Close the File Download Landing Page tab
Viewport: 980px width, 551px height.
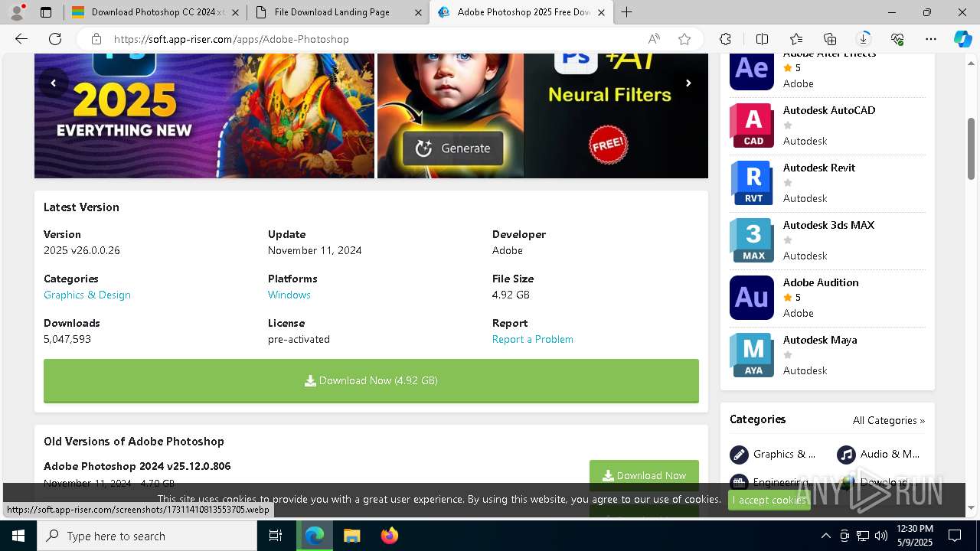(x=417, y=12)
